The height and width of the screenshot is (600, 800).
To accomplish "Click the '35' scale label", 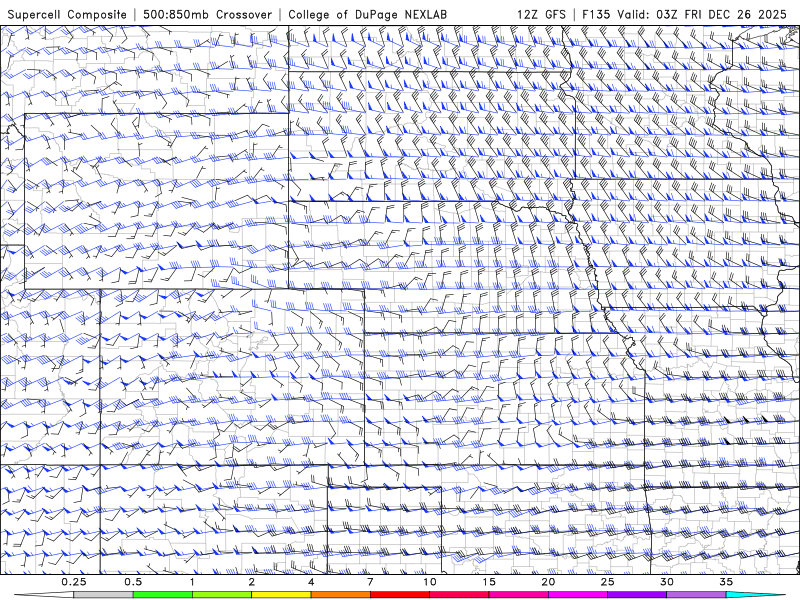I will click(726, 582).
